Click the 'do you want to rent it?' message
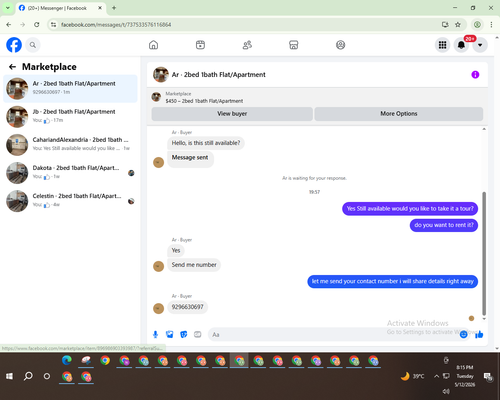 pyautogui.click(x=444, y=225)
